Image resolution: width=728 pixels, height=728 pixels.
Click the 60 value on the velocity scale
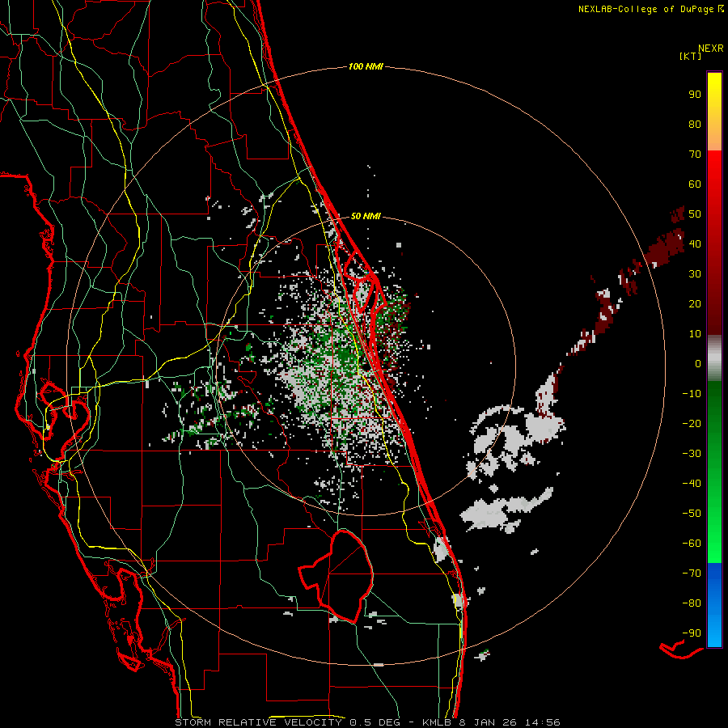[695, 184]
